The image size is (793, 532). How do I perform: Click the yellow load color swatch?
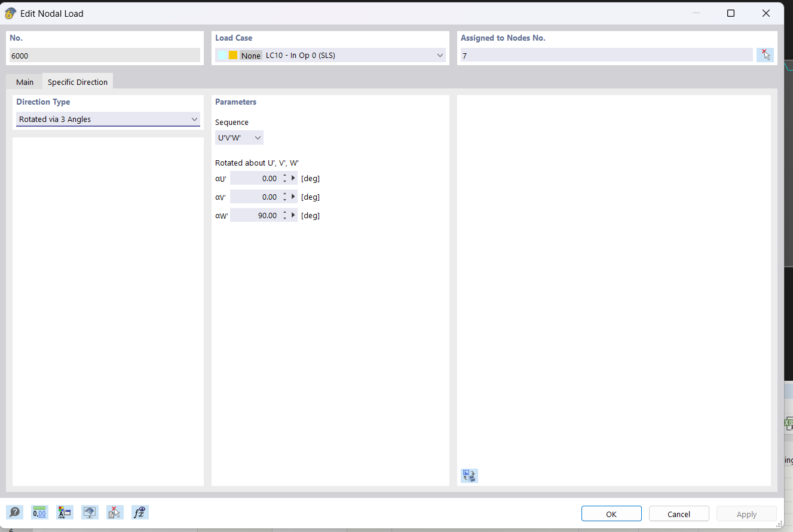tap(233, 55)
